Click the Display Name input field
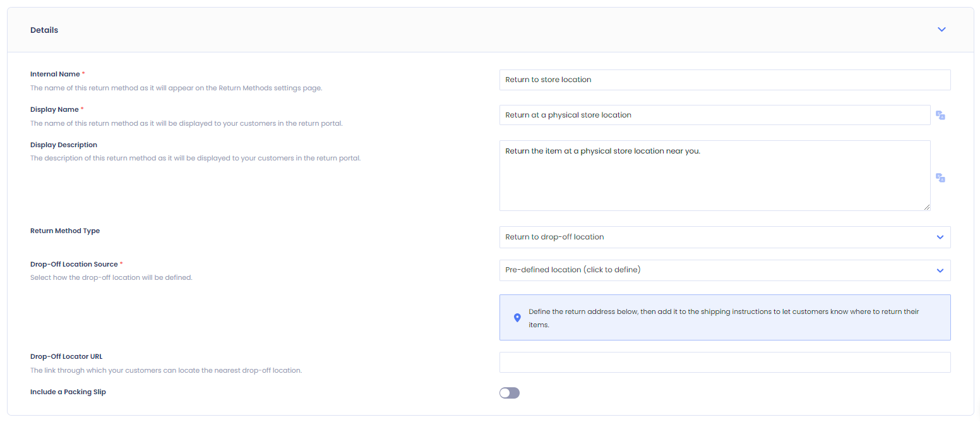Image resolution: width=980 pixels, height=422 pixels. click(715, 115)
